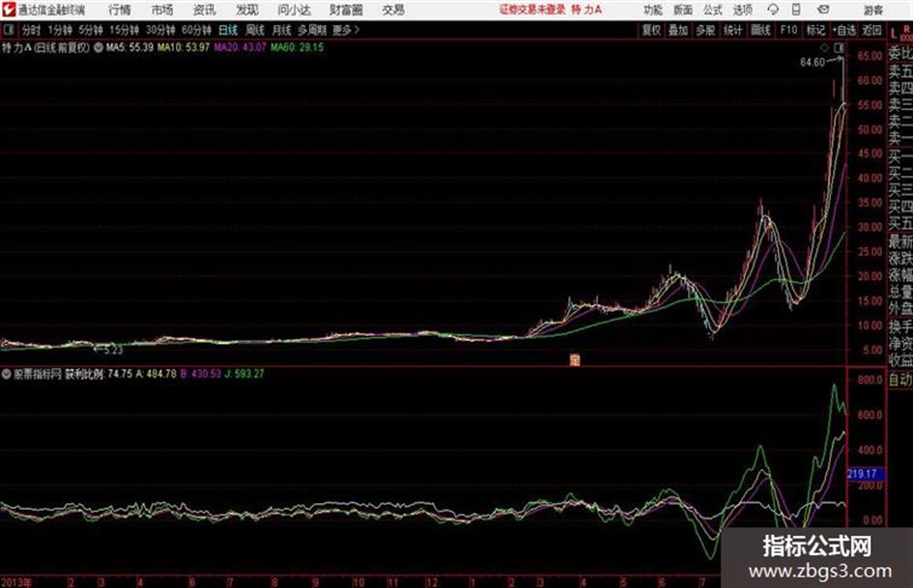
Task: Click the mobile phone icon
Action: pos(796,10)
